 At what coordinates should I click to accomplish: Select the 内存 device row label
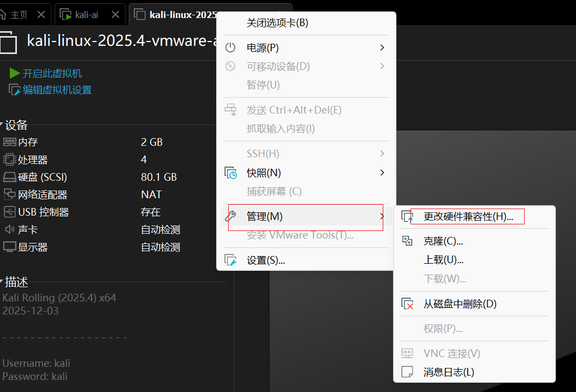coord(28,142)
